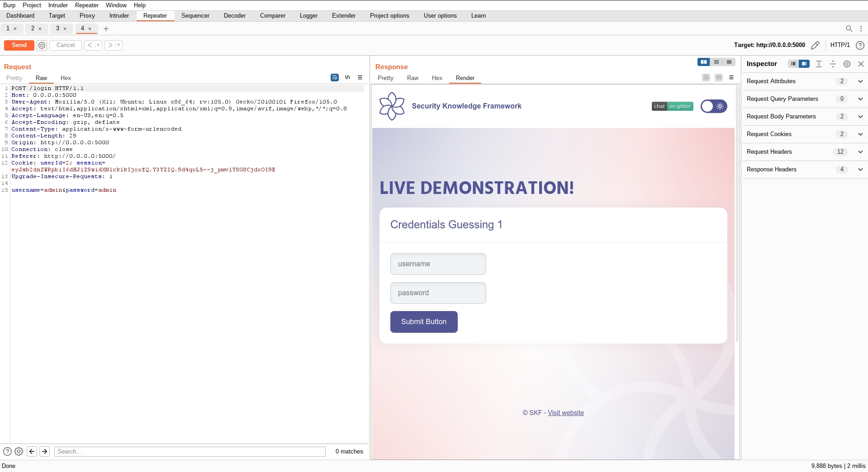Show non-printable characters in Request editor
Viewport: 868px width, 472px height.
347,78
